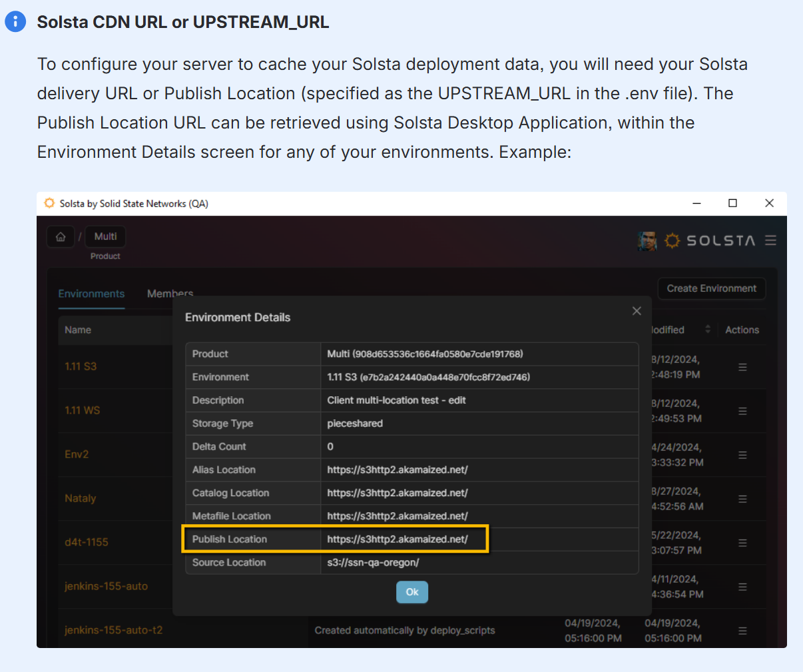Switch to the Environments tab
The width and height of the screenshot is (803, 672).
tap(91, 294)
